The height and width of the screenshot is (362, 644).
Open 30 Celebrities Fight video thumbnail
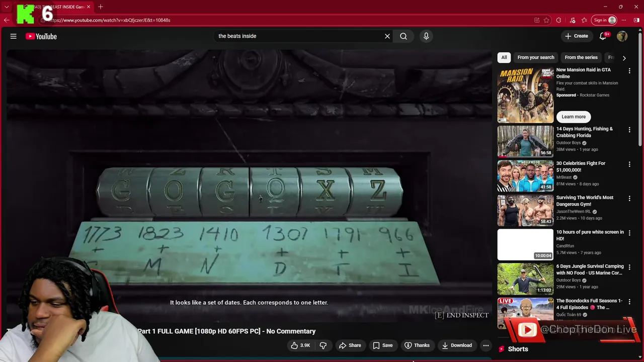click(x=525, y=175)
